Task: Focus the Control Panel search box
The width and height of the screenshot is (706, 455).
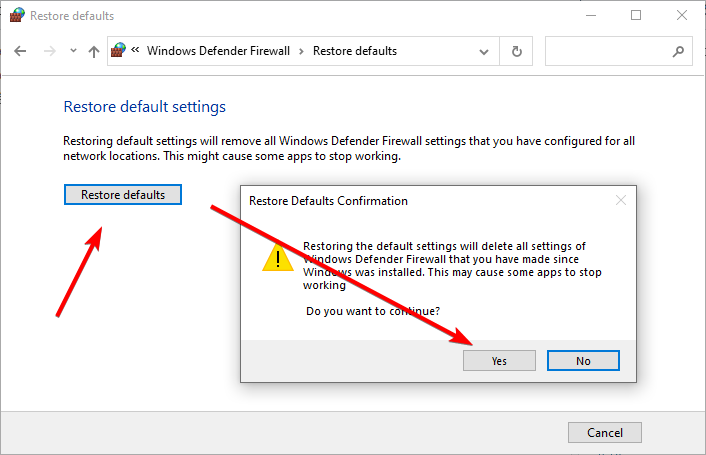Action: (619, 51)
